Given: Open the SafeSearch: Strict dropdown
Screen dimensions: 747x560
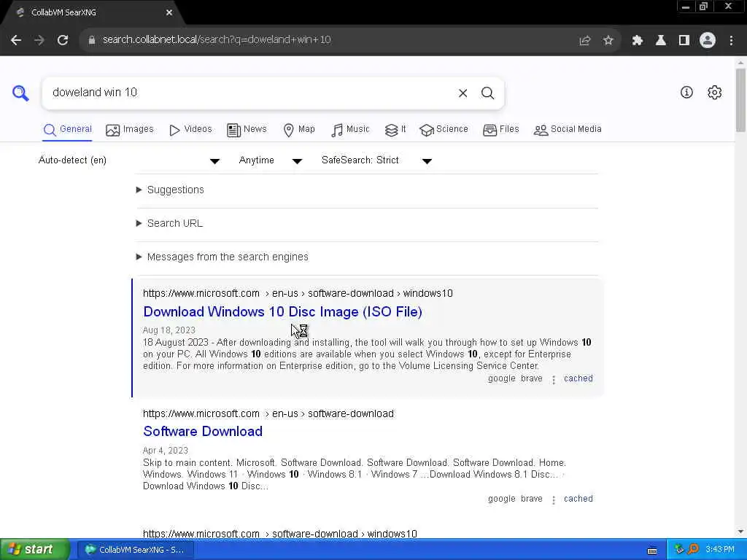Looking at the screenshot, I should click(x=376, y=160).
